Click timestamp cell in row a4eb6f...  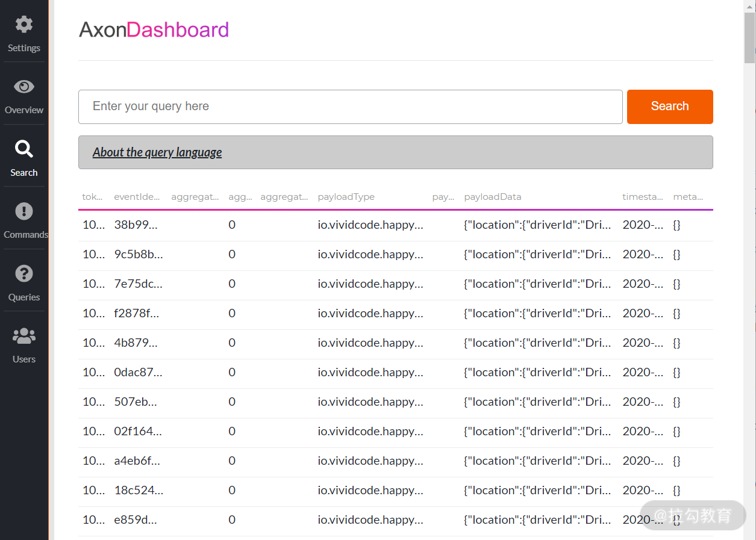pyautogui.click(x=643, y=461)
